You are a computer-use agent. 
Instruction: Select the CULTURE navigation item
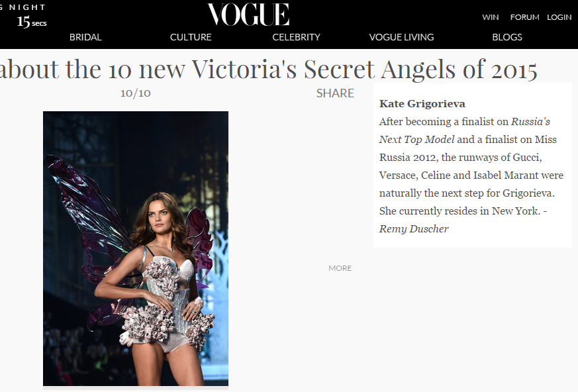pos(191,37)
